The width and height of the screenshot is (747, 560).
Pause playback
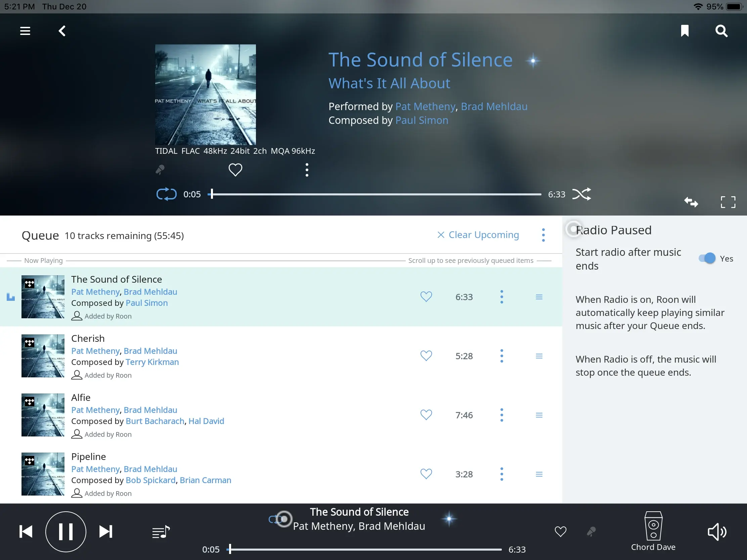(x=66, y=532)
